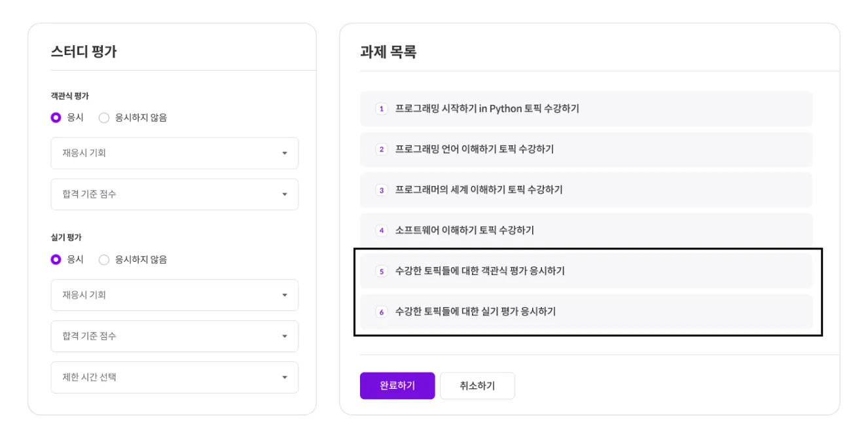868x438 pixels.
Task: Select task 프로그래밍 언어 이해하기 토픽 수강하기
Action: pos(475,149)
